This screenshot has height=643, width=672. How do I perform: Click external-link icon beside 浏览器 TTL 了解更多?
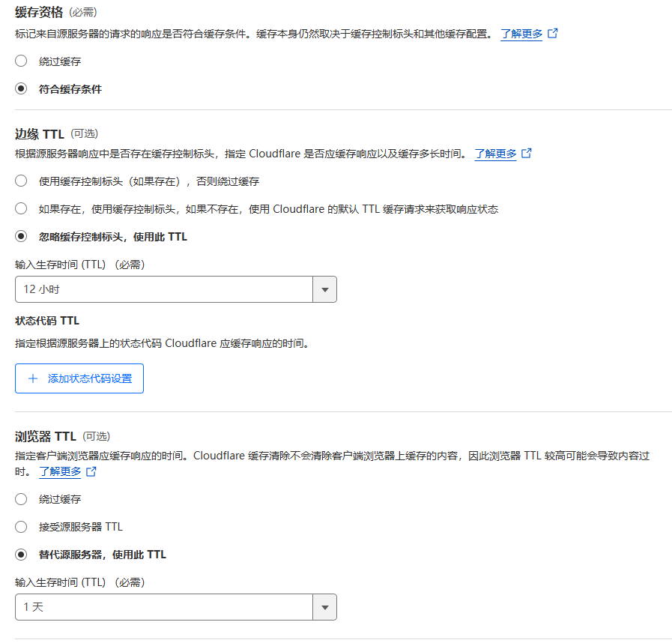91,472
